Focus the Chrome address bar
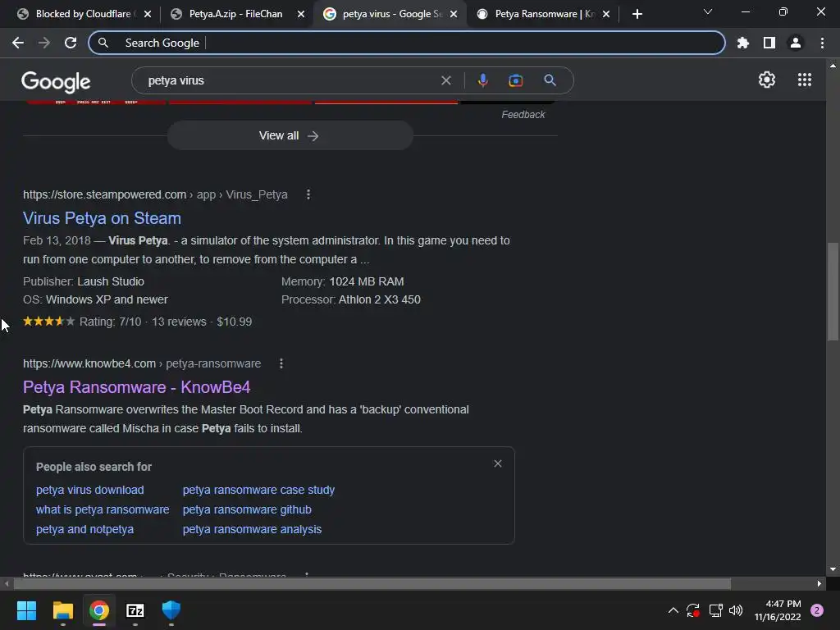Screen dimensions: 840x630 [407, 43]
